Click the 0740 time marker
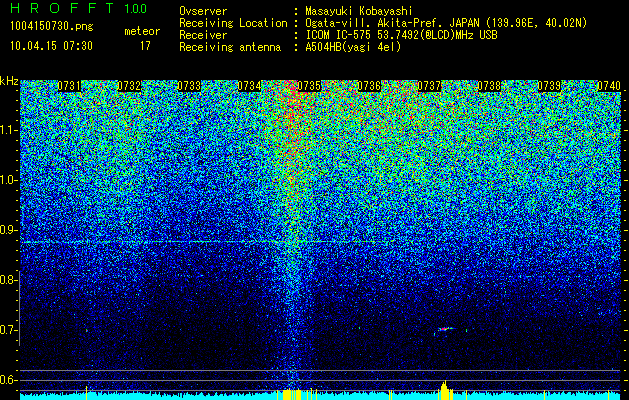Image resolution: width=629 pixels, height=400 pixels. coord(609,86)
